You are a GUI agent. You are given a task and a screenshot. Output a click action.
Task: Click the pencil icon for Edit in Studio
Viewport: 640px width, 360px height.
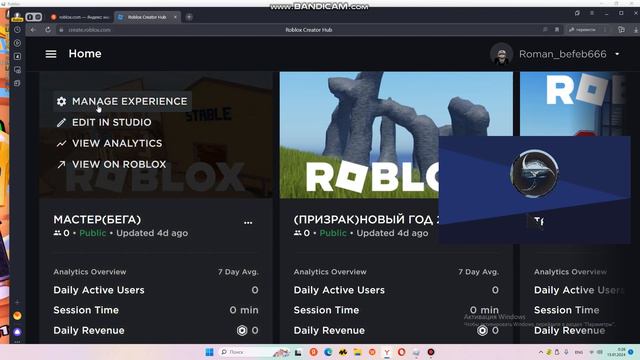pos(61,122)
